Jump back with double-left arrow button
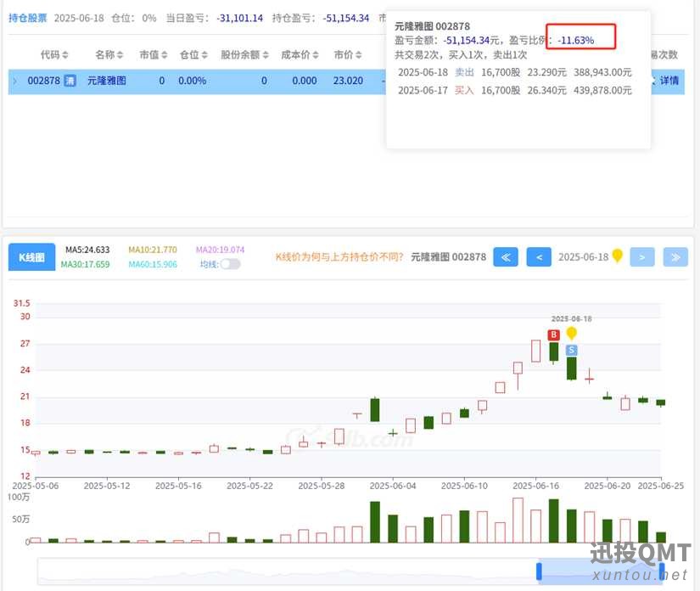 point(506,257)
